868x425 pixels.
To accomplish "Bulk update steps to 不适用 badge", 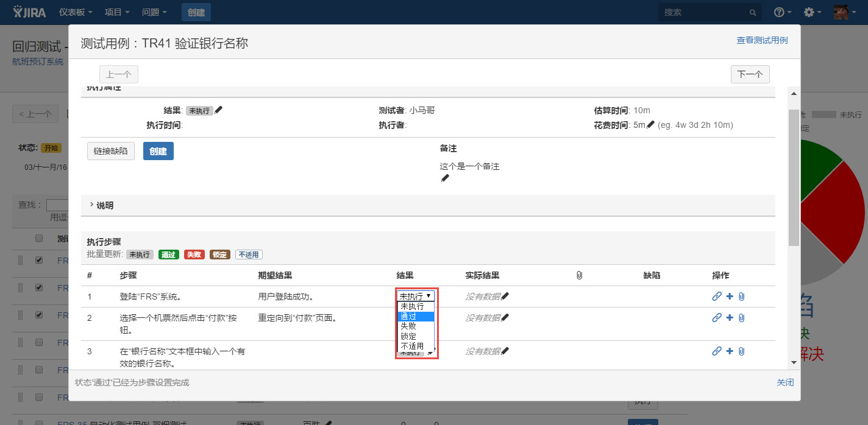I will pyautogui.click(x=249, y=255).
